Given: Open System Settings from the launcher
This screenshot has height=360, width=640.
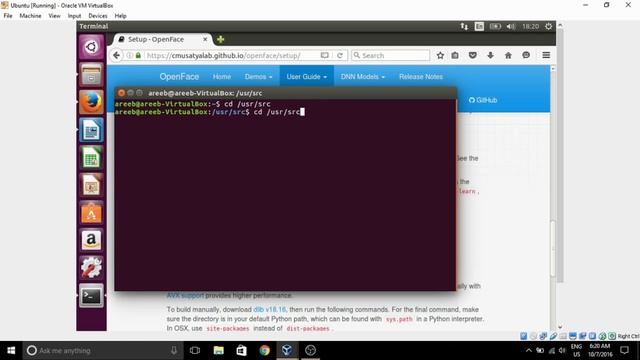Looking at the screenshot, I should (x=91, y=268).
